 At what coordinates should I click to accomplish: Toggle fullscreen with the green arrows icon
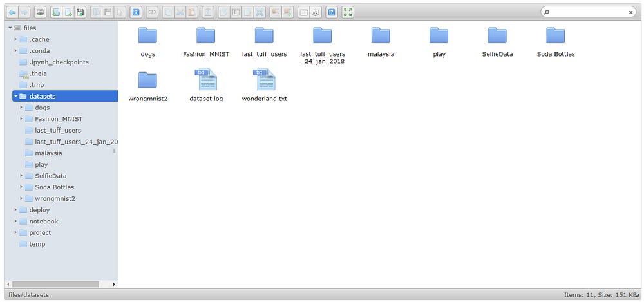point(348,12)
